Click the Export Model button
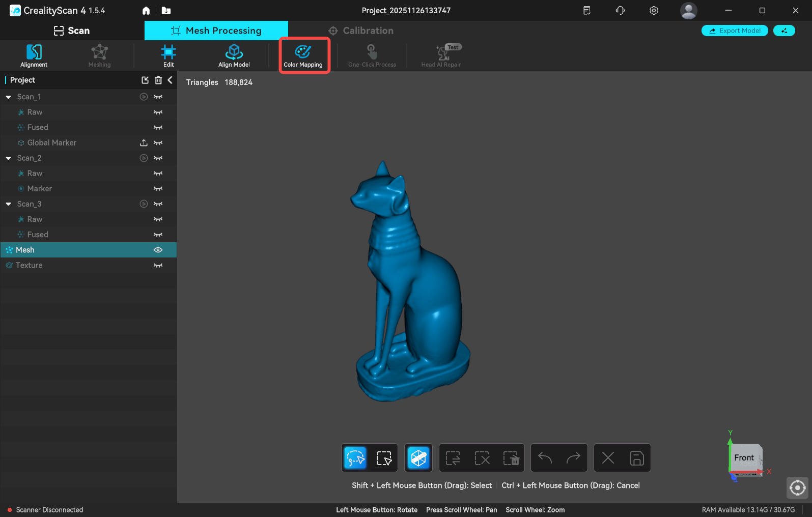The width and height of the screenshot is (812, 517). (735, 31)
